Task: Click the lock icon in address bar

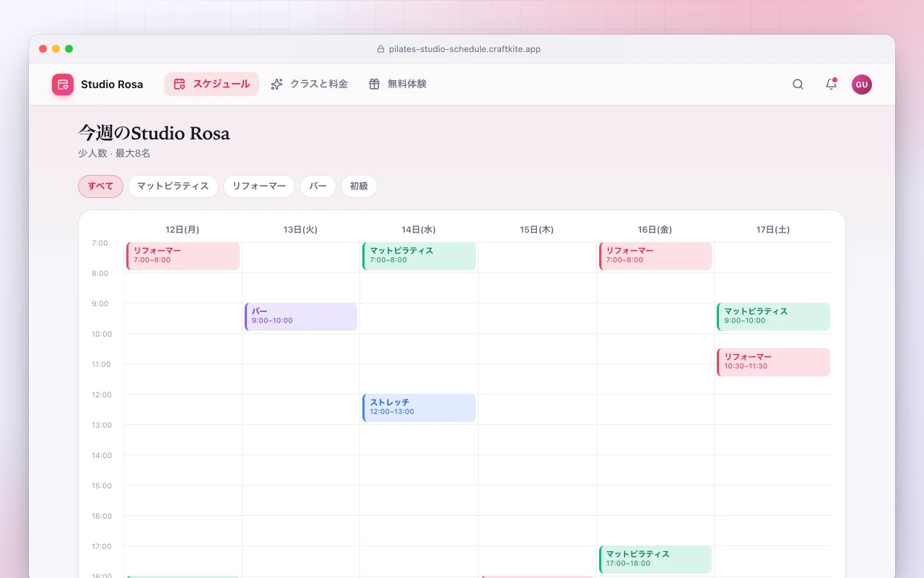Action: click(380, 49)
